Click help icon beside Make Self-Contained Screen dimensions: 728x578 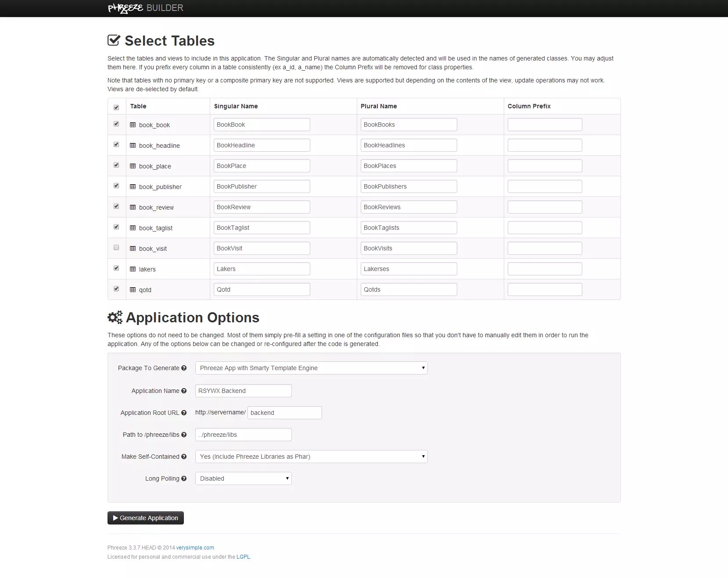pyautogui.click(x=184, y=457)
